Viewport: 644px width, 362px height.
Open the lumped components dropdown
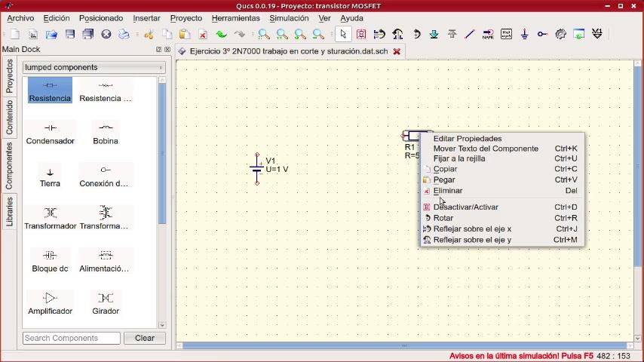tap(94, 67)
